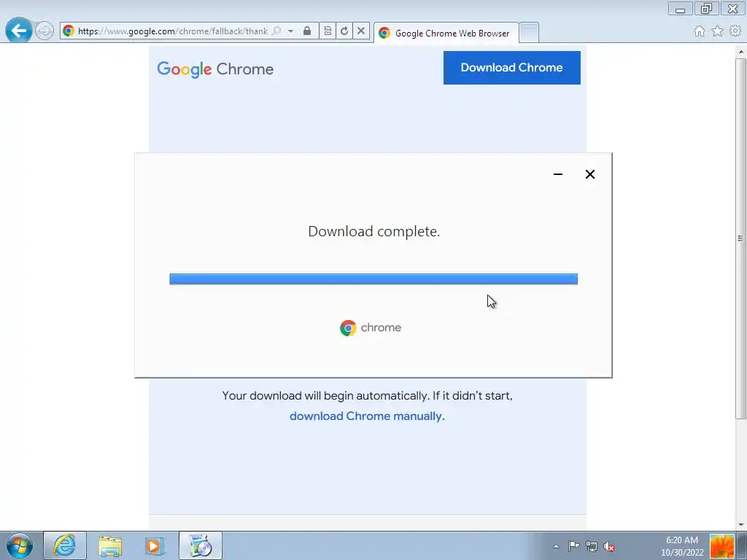Click the chrome logo in installer dialog

(371, 327)
